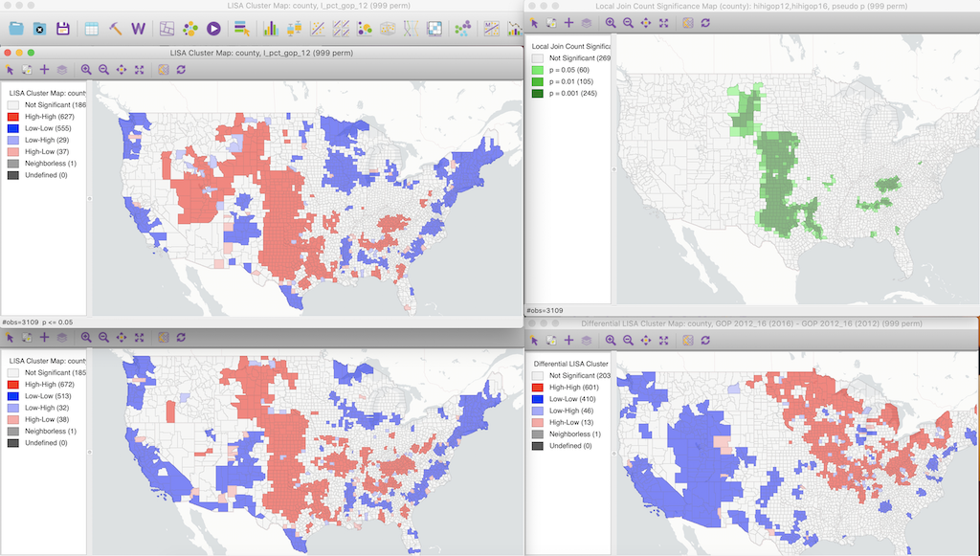Open the data table icon in main toolbar

[x=92, y=29]
